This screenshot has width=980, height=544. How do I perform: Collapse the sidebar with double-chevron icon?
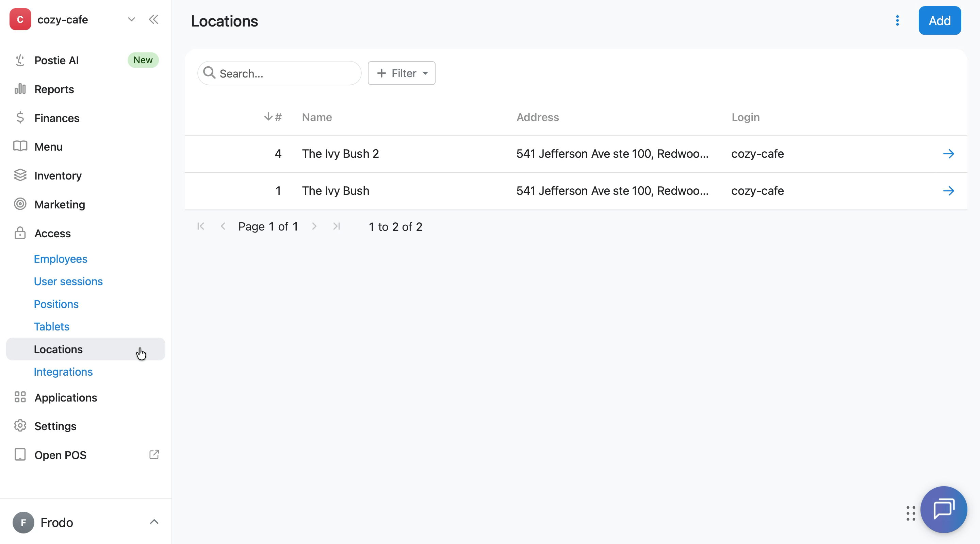(153, 19)
